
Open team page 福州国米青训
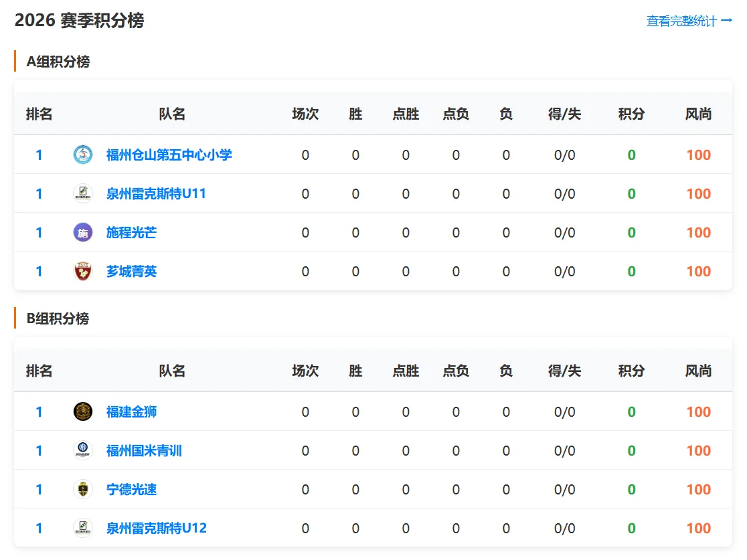144,450
